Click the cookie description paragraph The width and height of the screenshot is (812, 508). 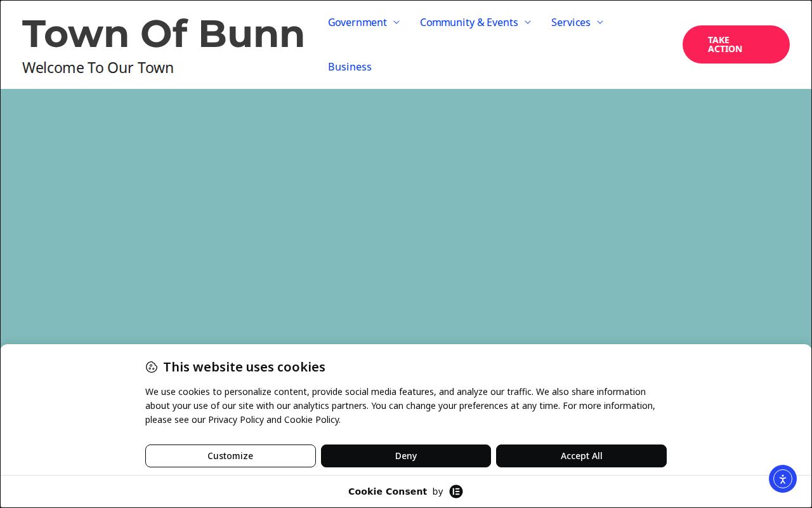pyautogui.click(x=400, y=406)
